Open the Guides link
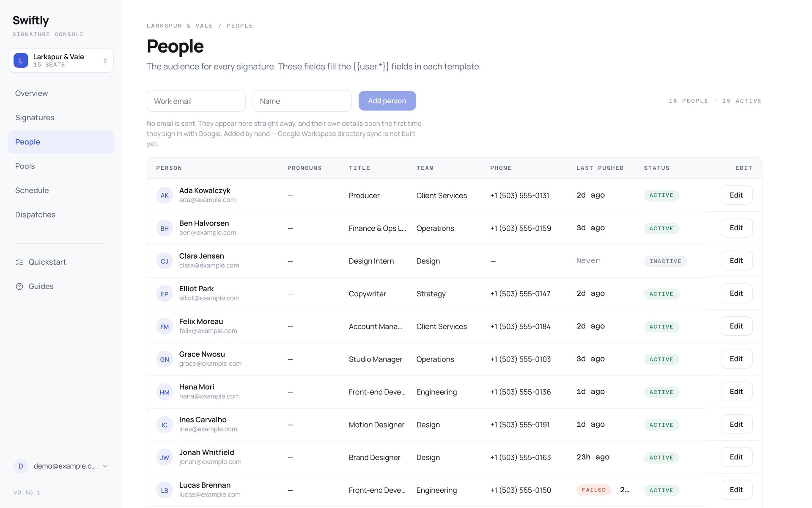Viewport: 812px width, 508px height. [61, 287]
